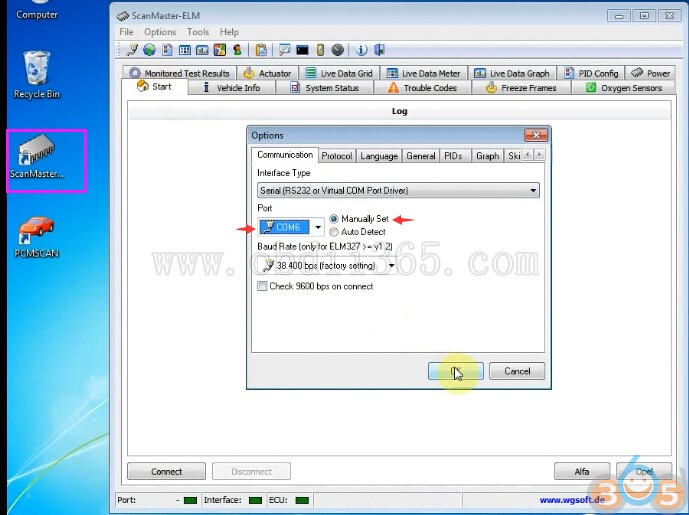The image size is (689, 515).
Task: Click the Connect button
Action: (x=166, y=471)
